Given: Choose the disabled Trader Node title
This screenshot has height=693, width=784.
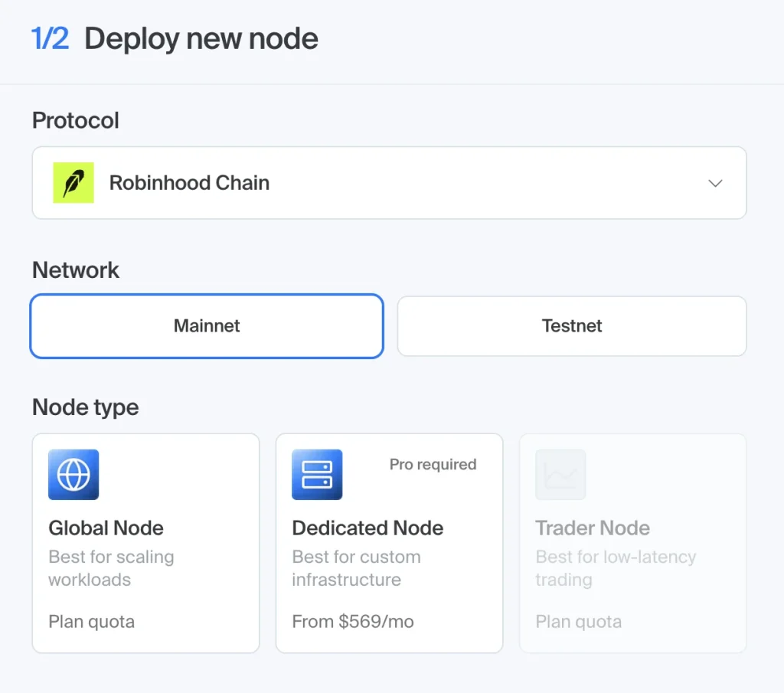Looking at the screenshot, I should click(593, 528).
